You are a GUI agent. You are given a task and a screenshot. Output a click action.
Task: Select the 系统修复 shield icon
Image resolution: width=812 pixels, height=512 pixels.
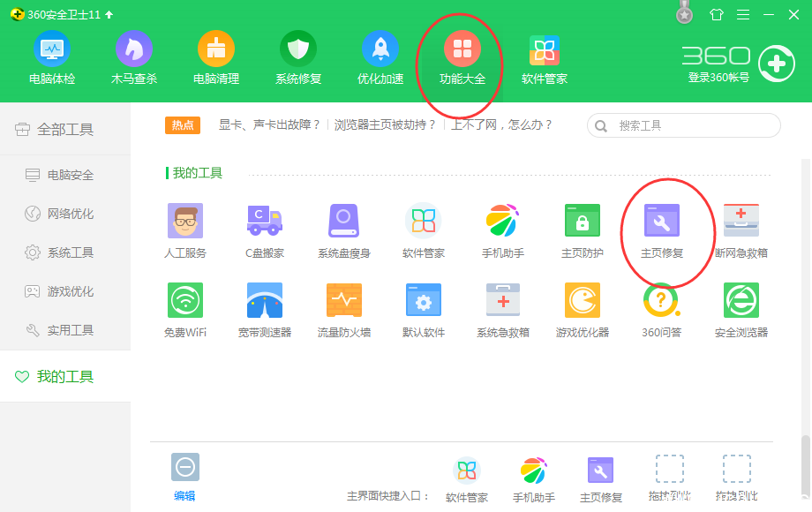(298, 56)
